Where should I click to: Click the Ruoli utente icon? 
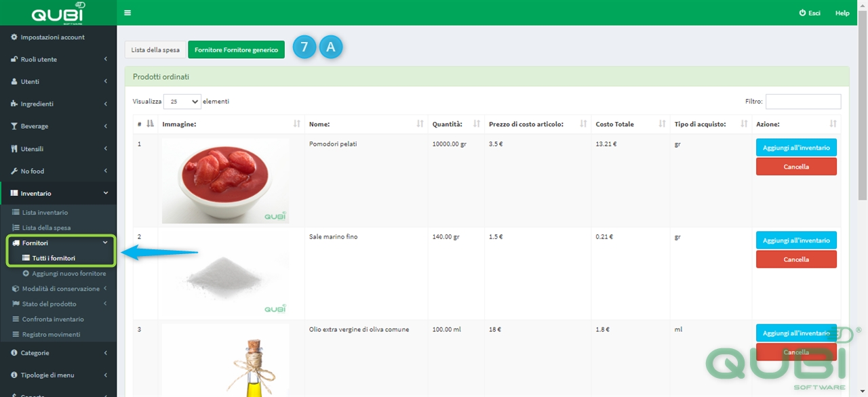point(14,60)
